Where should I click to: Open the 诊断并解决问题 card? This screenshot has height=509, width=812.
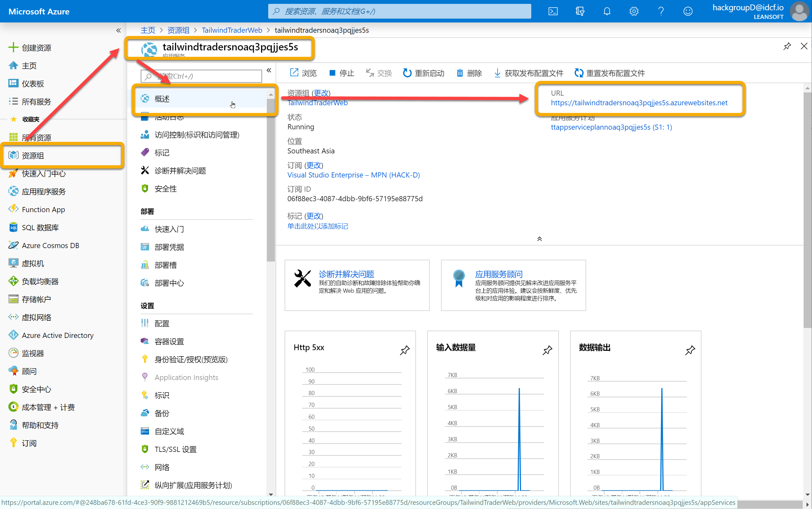click(357, 285)
